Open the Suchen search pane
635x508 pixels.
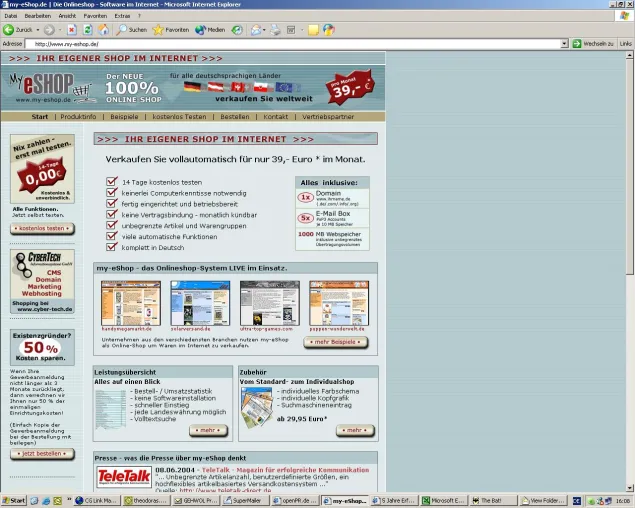tap(132, 30)
